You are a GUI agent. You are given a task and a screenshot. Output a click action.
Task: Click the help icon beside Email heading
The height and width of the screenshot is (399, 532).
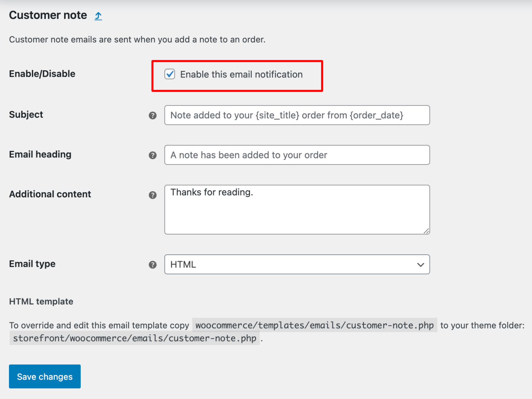pyautogui.click(x=153, y=155)
